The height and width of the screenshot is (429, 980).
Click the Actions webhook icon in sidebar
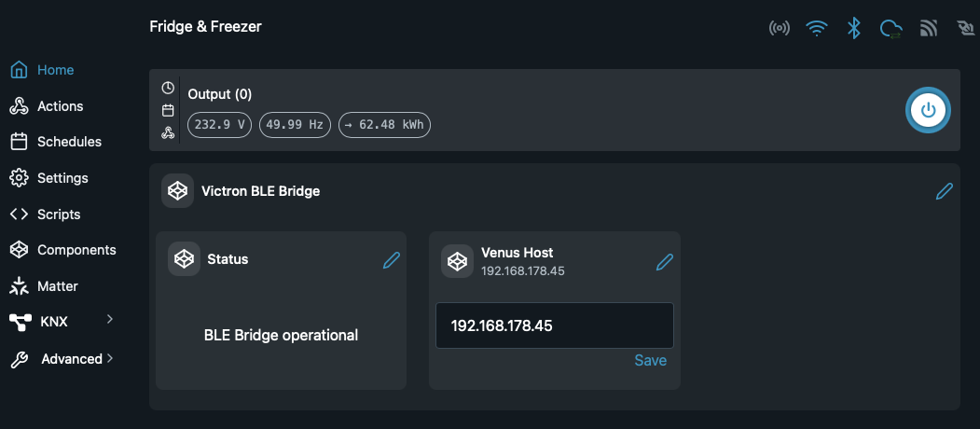tap(20, 106)
